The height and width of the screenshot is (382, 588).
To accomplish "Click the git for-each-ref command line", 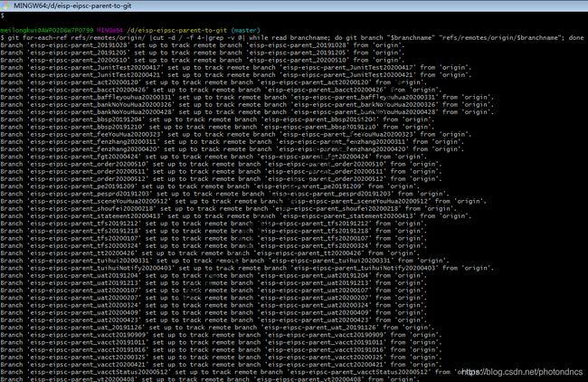I will 292,37.
